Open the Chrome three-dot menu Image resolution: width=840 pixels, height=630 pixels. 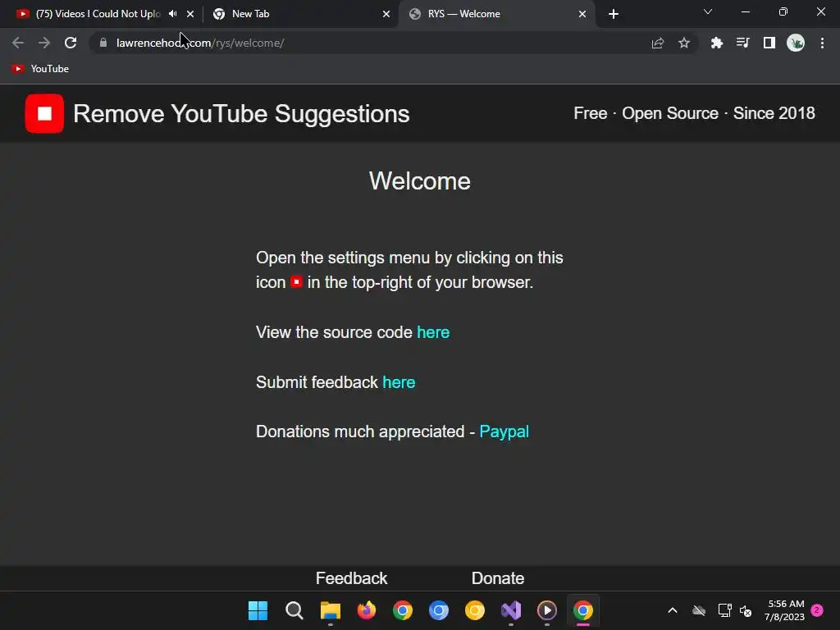[822, 43]
